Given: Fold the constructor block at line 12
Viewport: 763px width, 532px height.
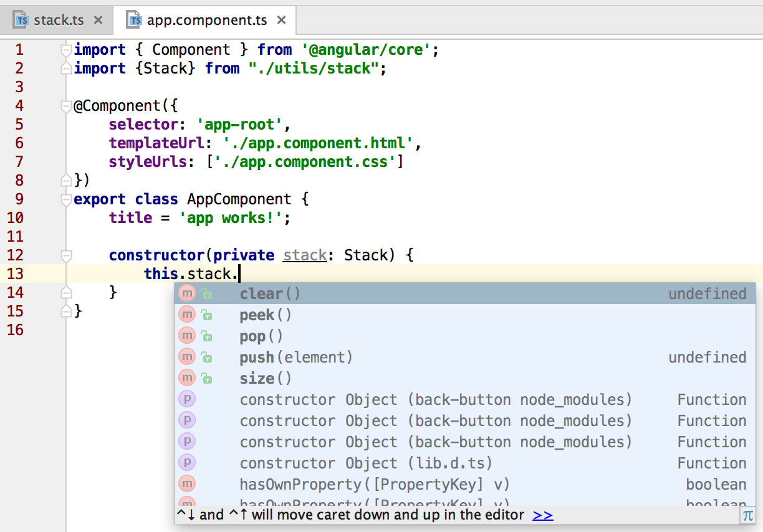Looking at the screenshot, I should point(66,256).
